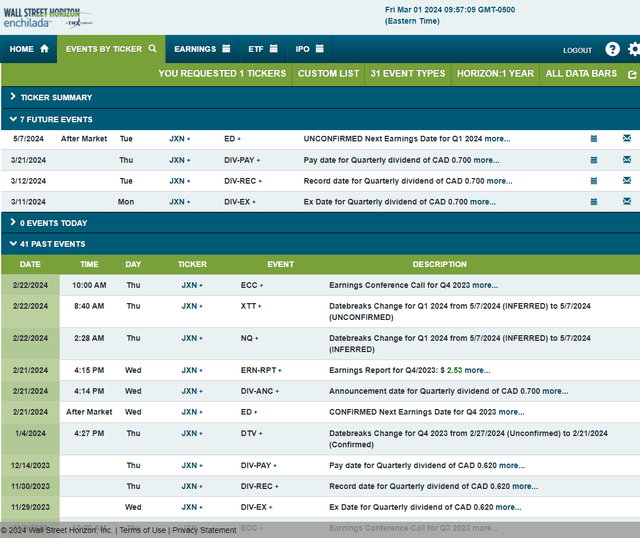
Task: Click the home house icon
Action: pos(44,49)
